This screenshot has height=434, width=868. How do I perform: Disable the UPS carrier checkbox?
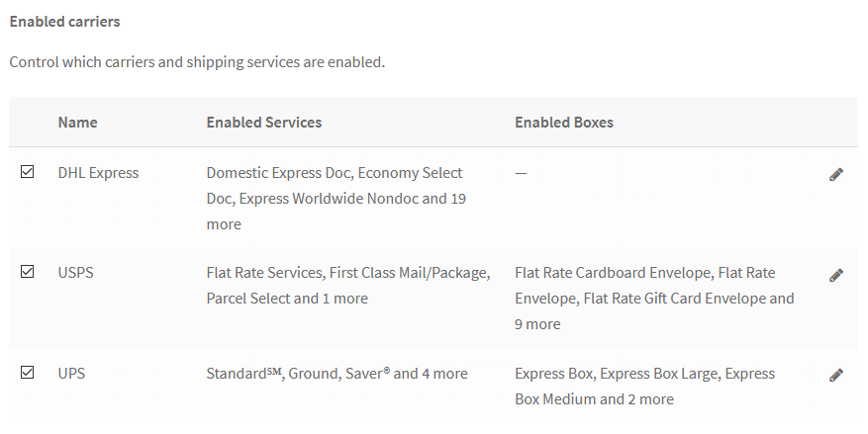[27, 372]
